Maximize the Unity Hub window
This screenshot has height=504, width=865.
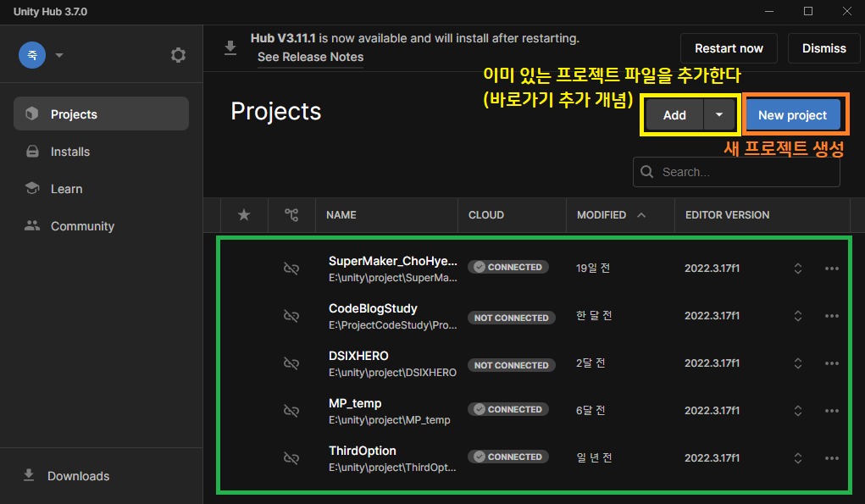tap(808, 11)
